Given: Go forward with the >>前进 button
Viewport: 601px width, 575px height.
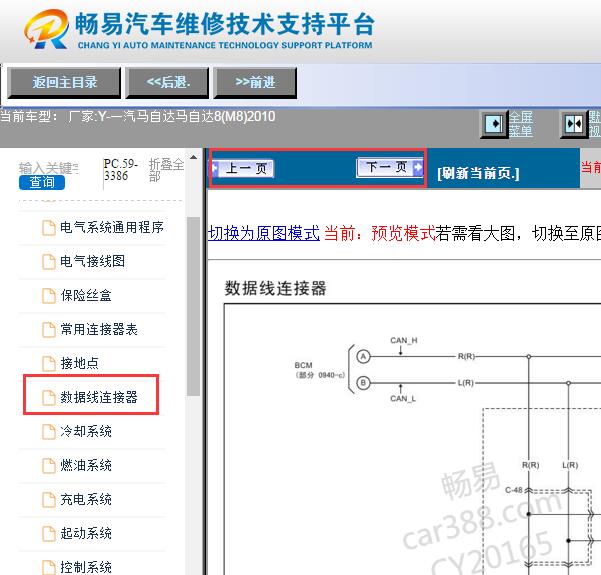Looking at the screenshot, I should click(x=255, y=82).
